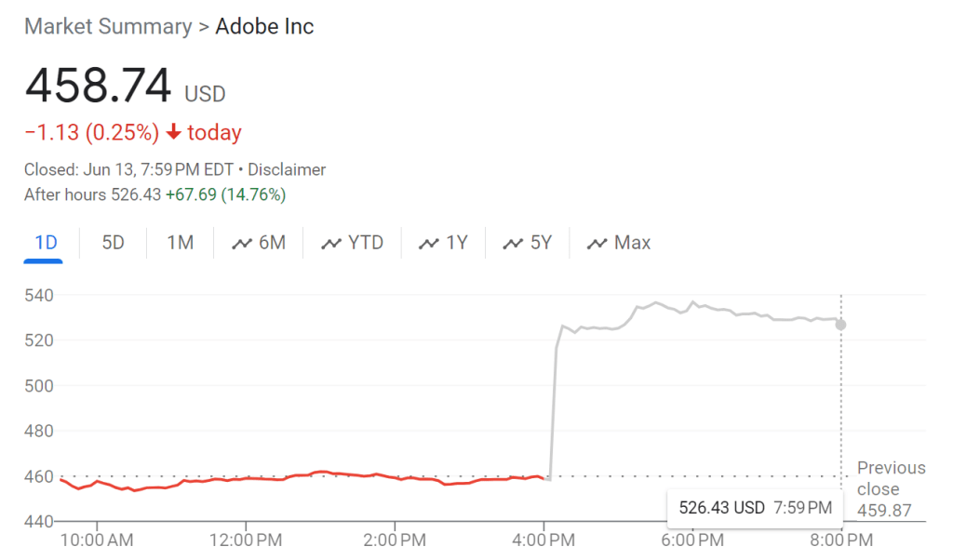The width and height of the screenshot is (953, 560).
Task: Click the 526.43 USD price tooltip
Action: click(755, 508)
